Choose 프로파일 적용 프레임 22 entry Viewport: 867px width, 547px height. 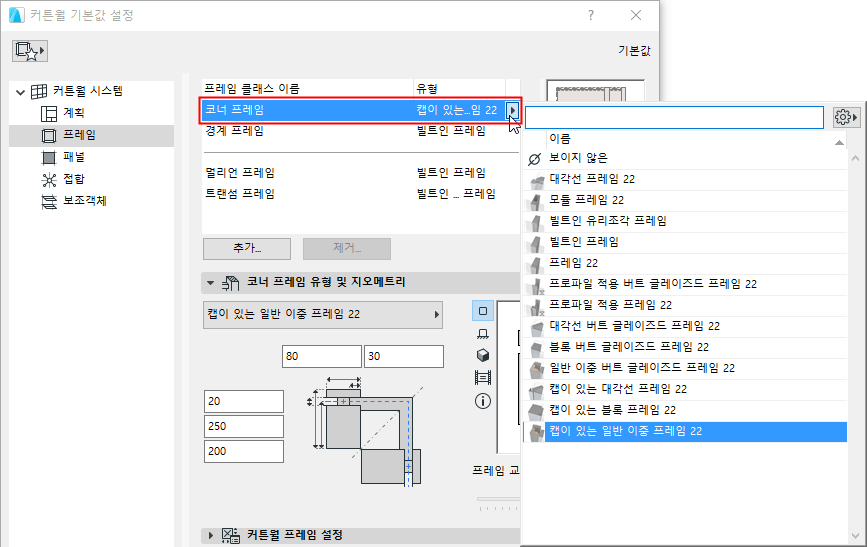click(x=685, y=305)
